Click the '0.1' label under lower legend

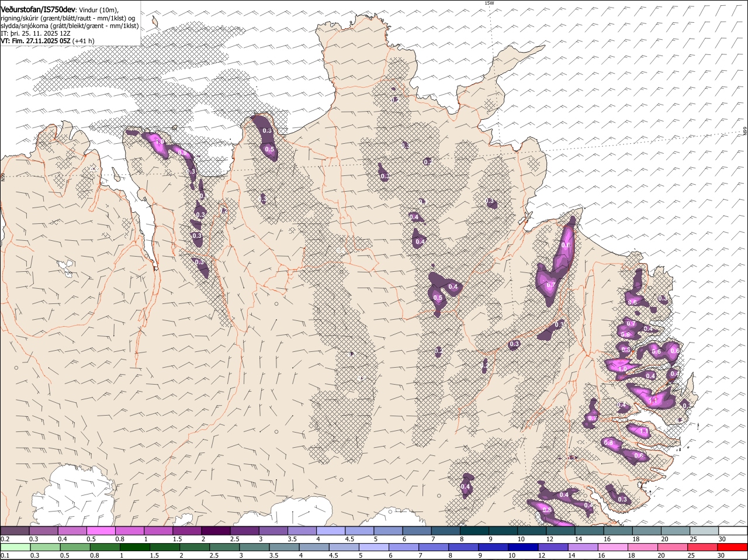click(5, 556)
